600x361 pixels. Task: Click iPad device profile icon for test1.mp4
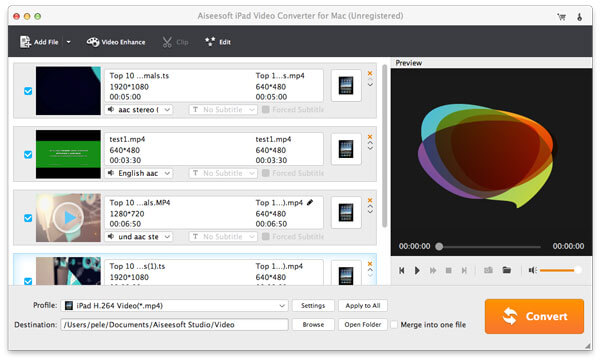coord(346,149)
